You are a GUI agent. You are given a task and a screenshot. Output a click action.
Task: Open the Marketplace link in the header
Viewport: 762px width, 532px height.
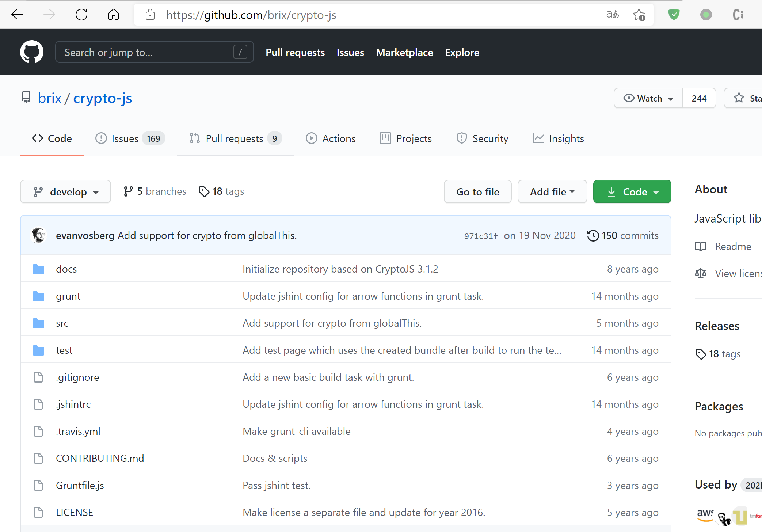pyautogui.click(x=404, y=53)
